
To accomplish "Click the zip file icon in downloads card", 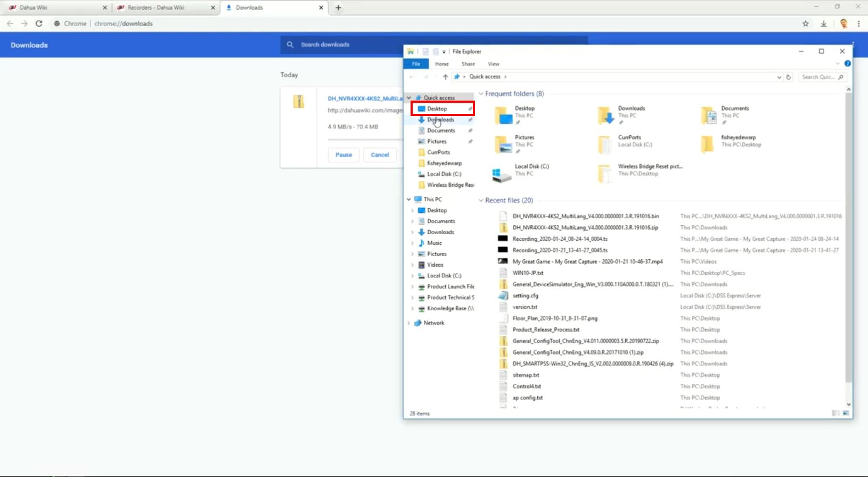I will [299, 101].
